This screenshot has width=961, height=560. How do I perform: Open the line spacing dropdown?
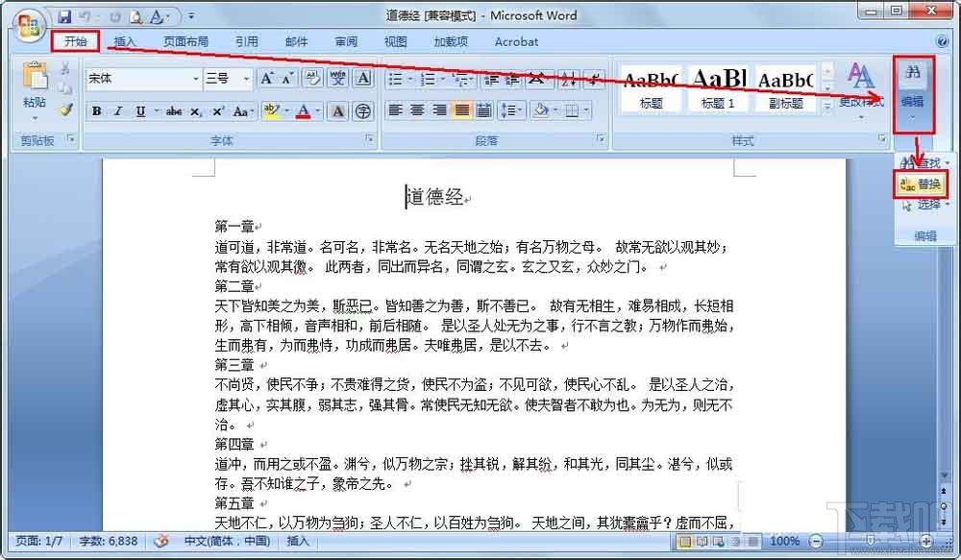pos(510,110)
